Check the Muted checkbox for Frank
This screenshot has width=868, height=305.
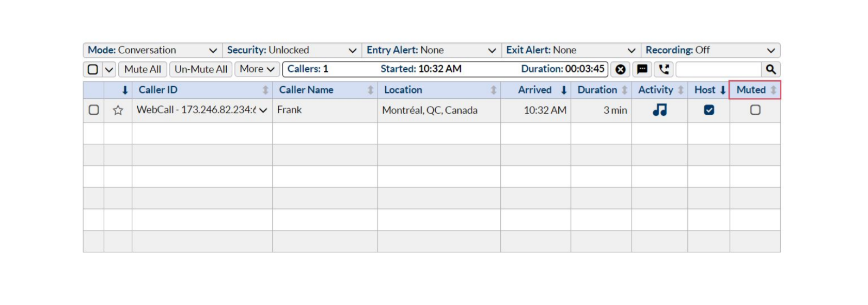[755, 110]
